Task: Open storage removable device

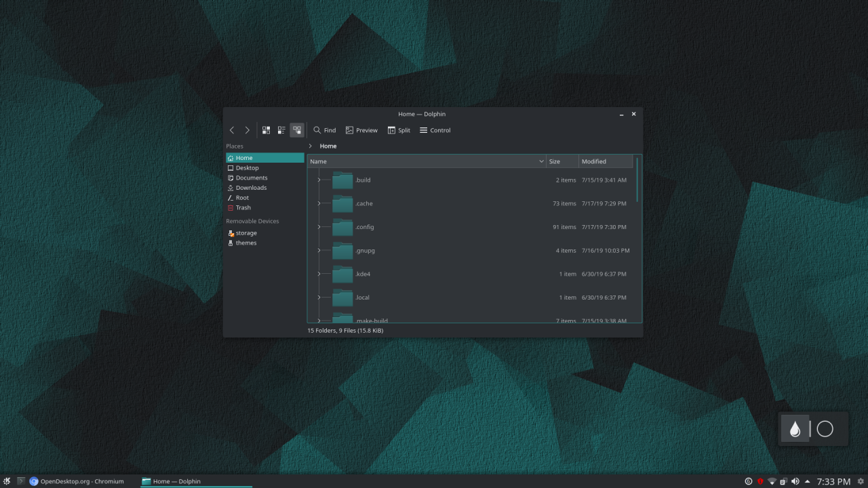Action: (x=264, y=233)
